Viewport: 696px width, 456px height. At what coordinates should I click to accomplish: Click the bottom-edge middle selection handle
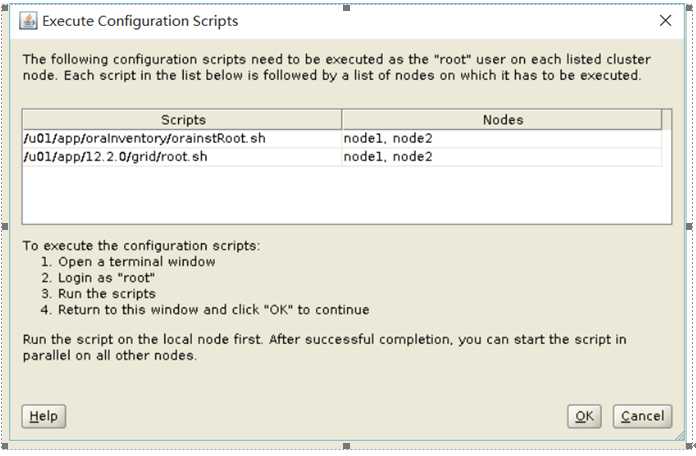pos(347,446)
